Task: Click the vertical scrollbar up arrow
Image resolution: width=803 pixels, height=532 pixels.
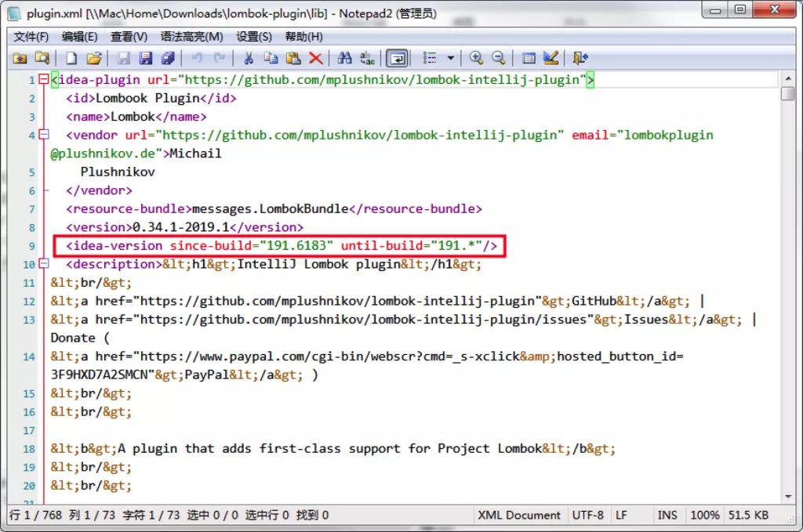Action: pos(788,79)
